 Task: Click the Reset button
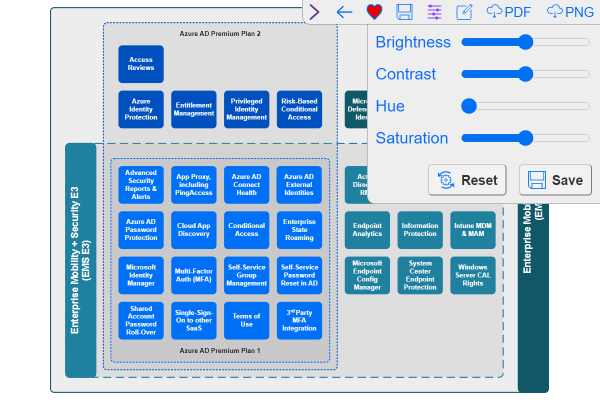click(467, 180)
